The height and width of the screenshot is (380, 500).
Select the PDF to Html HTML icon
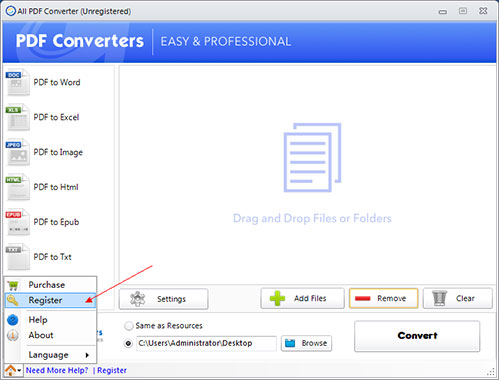18,187
